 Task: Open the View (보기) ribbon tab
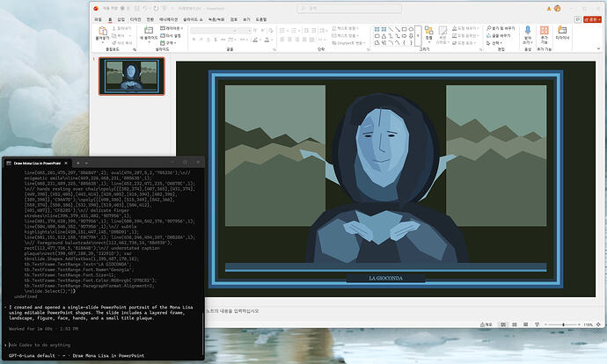[246, 19]
